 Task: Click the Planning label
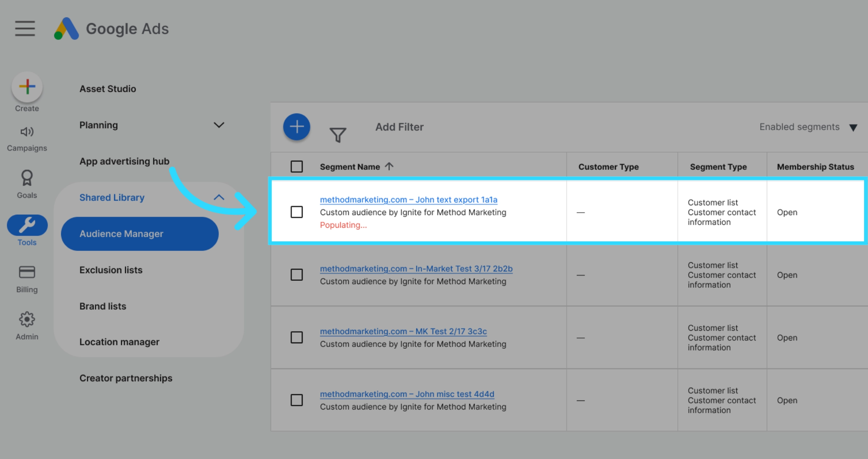pos(99,125)
